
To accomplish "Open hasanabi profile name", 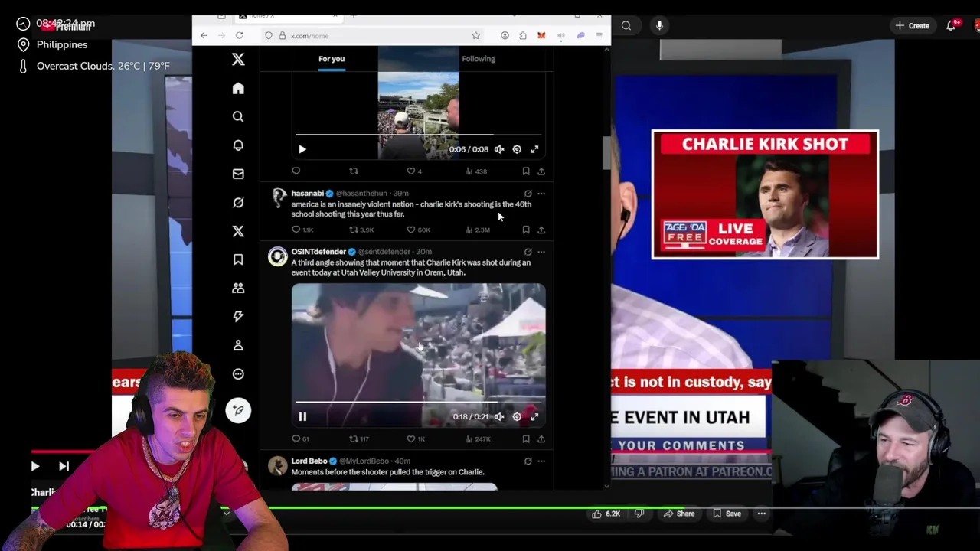I will [307, 194].
